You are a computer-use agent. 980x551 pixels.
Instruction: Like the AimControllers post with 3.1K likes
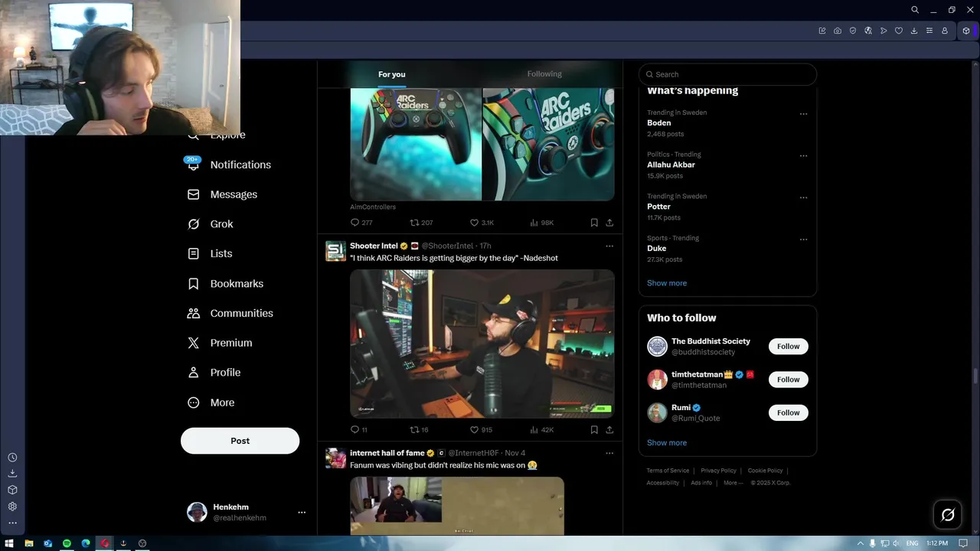tap(482, 223)
